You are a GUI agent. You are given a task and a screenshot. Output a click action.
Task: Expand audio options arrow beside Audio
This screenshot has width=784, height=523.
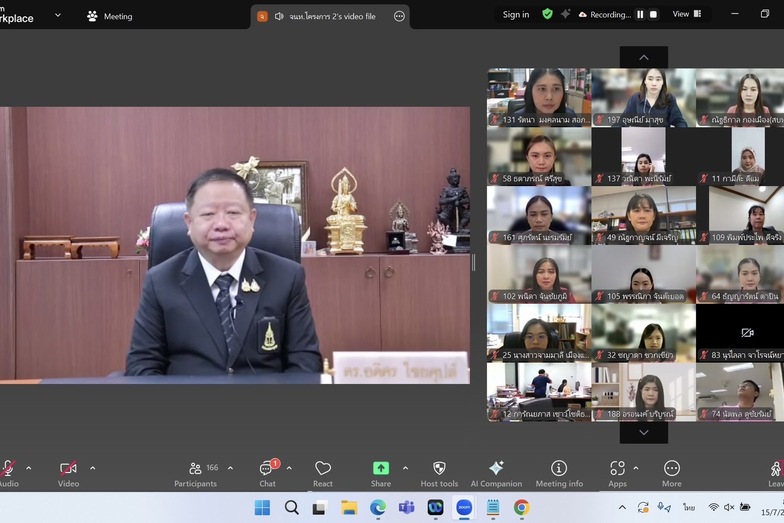[28, 468]
